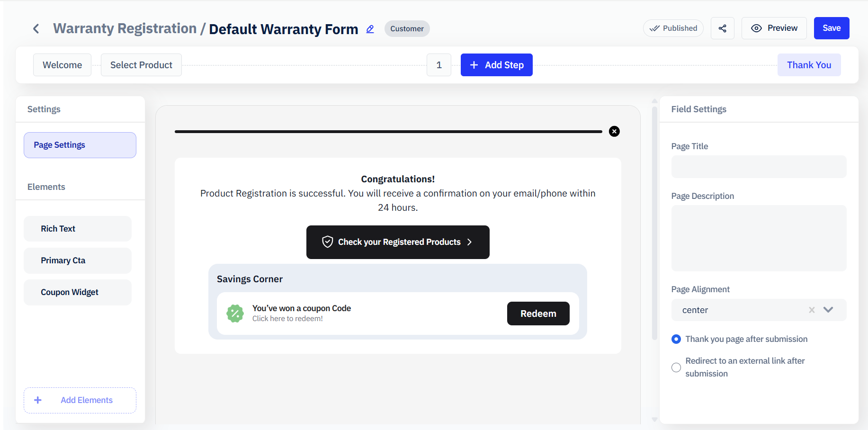Image resolution: width=868 pixels, height=430 pixels.
Task: Click the form progress bar
Action: point(388,132)
